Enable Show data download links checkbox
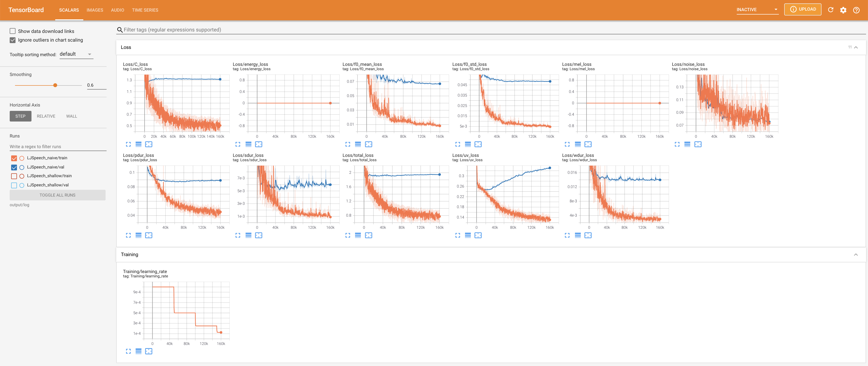The width and height of the screenshot is (868, 366). pyautogui.click(x=13, y=31)
